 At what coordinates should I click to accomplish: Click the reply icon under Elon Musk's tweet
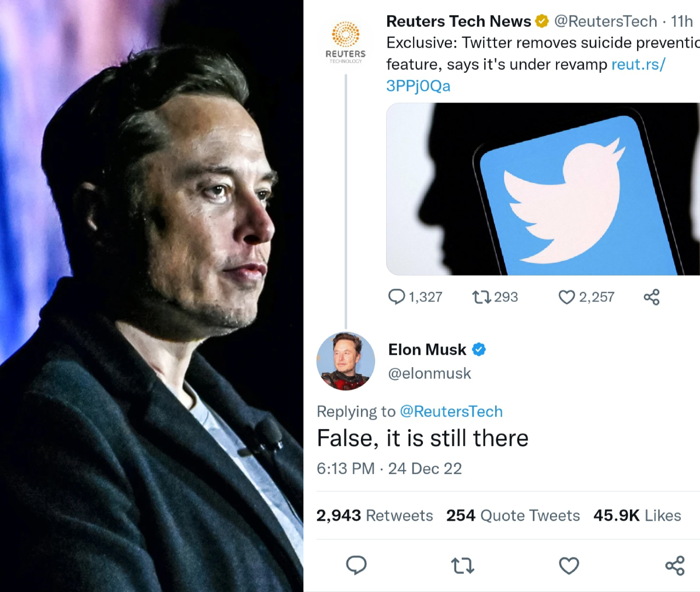tap(357, 565)
